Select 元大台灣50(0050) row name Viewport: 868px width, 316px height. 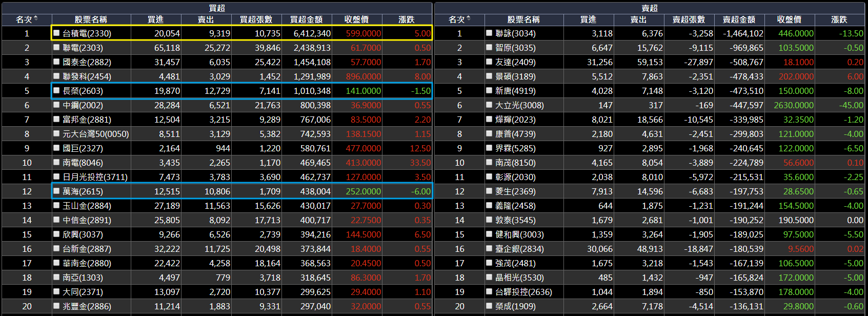tap(96, 134)
